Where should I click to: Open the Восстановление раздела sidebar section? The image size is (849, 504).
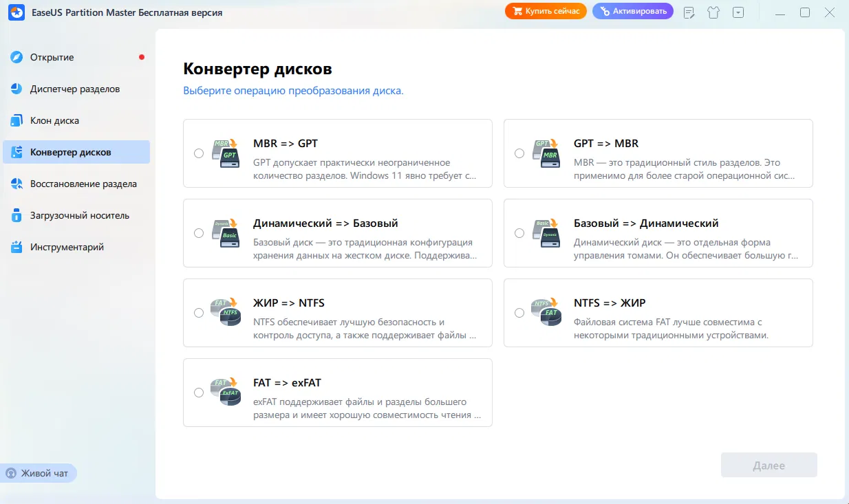[76, 184]
